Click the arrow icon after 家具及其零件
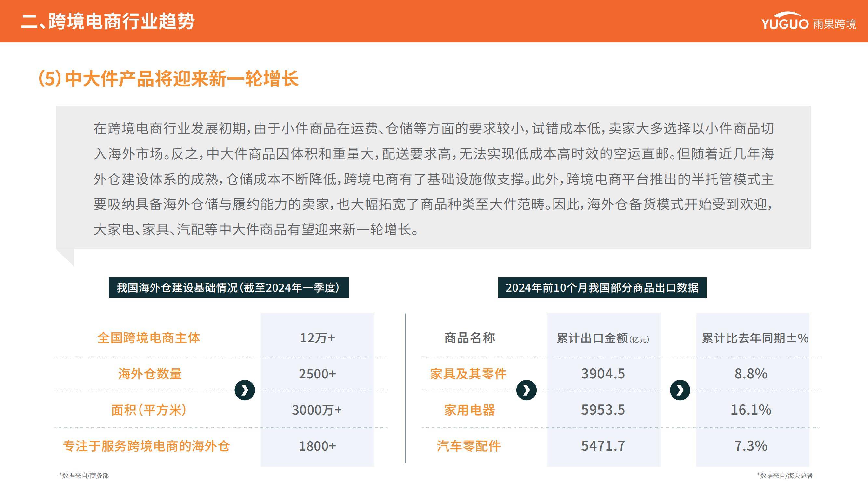This screenshot has height=489, width=868. [526, 390]
